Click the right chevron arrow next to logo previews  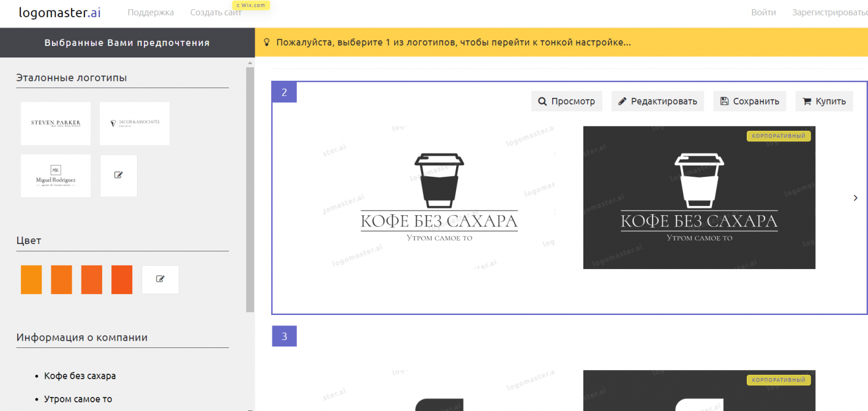click(855, 198)
